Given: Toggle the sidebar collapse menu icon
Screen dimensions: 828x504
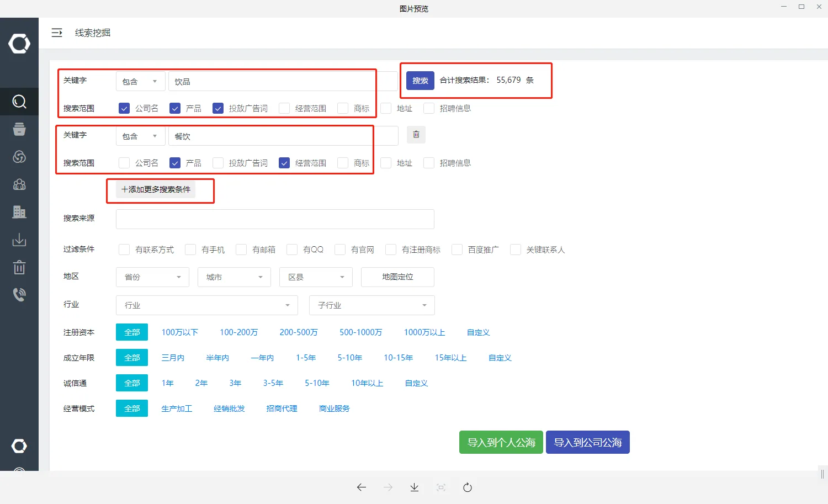Looking at the screenshot, I should 57,33.
